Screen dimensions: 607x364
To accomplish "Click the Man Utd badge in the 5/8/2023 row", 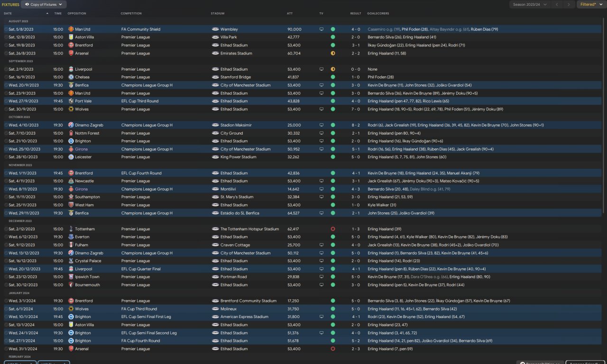I will [x=71, y=29].
